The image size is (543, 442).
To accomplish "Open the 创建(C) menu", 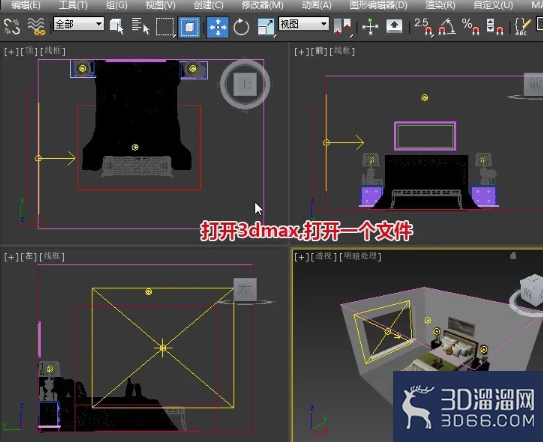I will 208,5.
